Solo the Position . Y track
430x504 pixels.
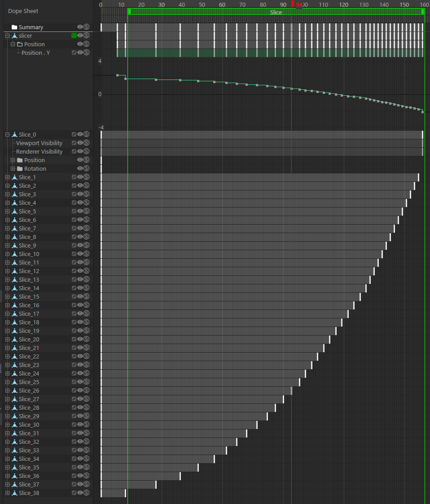pyautogui.click(x=86, y=53)
